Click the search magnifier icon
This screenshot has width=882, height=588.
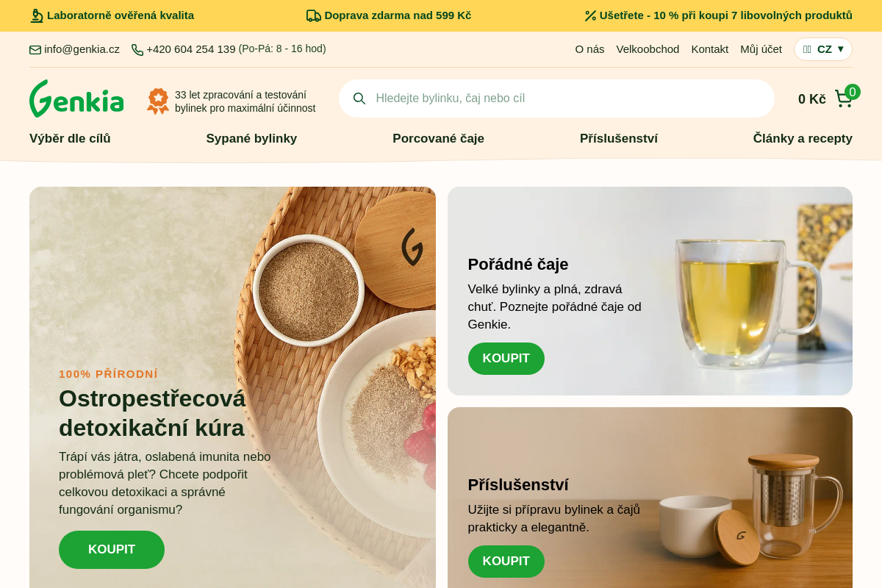click(359, 98)
